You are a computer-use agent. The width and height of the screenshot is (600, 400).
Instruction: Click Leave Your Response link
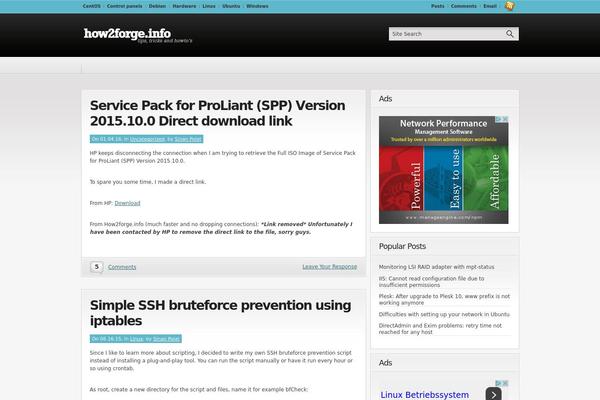click(x=329, y=266)
